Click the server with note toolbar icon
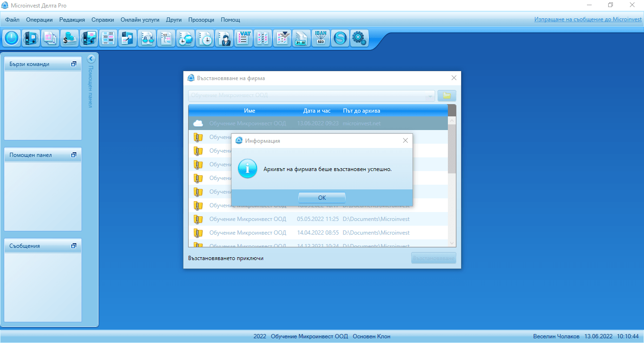The width and height of the screenshot is (644, 343). (32, 38)
